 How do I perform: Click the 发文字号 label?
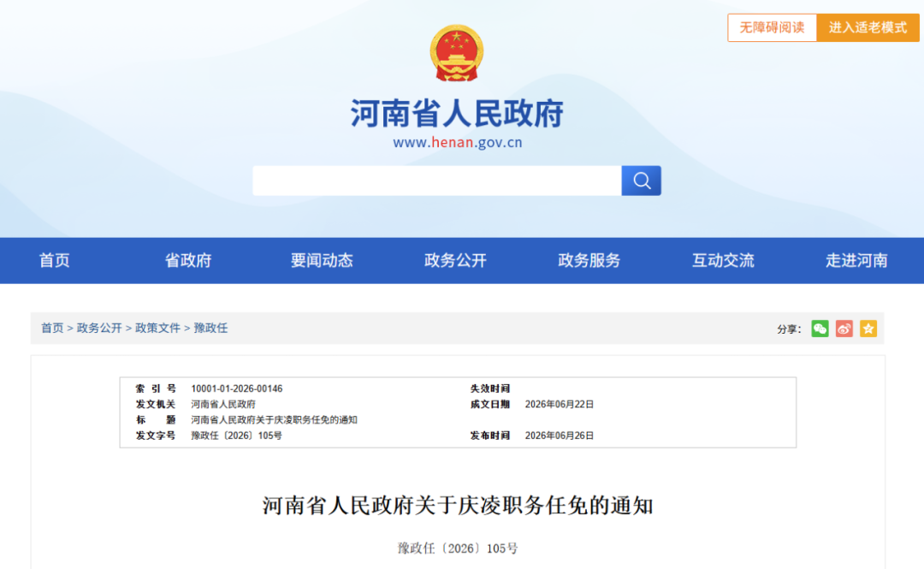coord(156,436)
